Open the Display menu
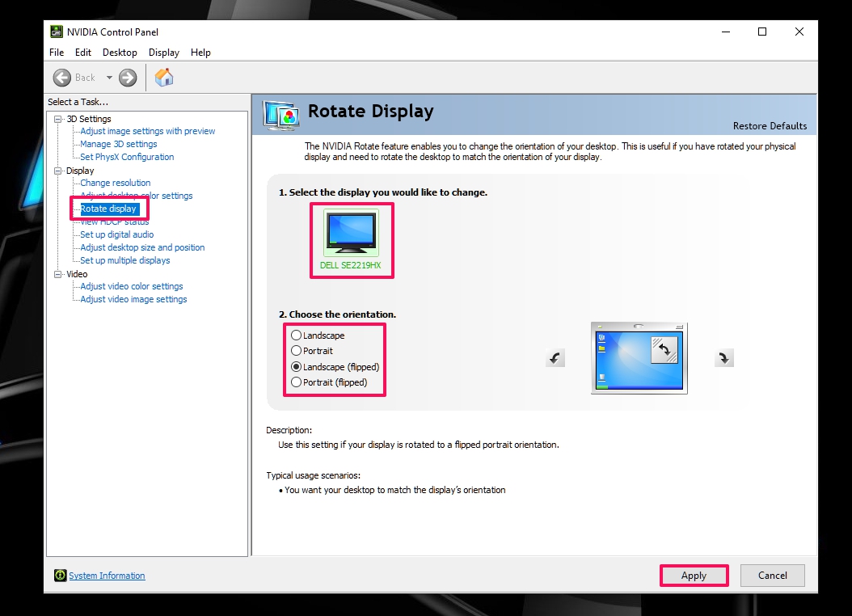Image resolution: width=852 pixels, height=616 pixels. 164,53
